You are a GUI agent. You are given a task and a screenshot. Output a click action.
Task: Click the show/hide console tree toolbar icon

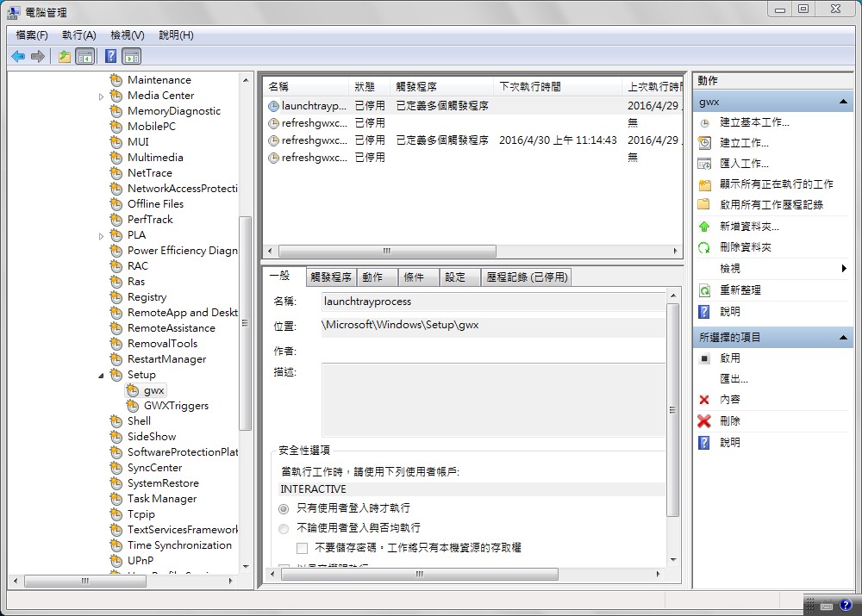(86, 55)
